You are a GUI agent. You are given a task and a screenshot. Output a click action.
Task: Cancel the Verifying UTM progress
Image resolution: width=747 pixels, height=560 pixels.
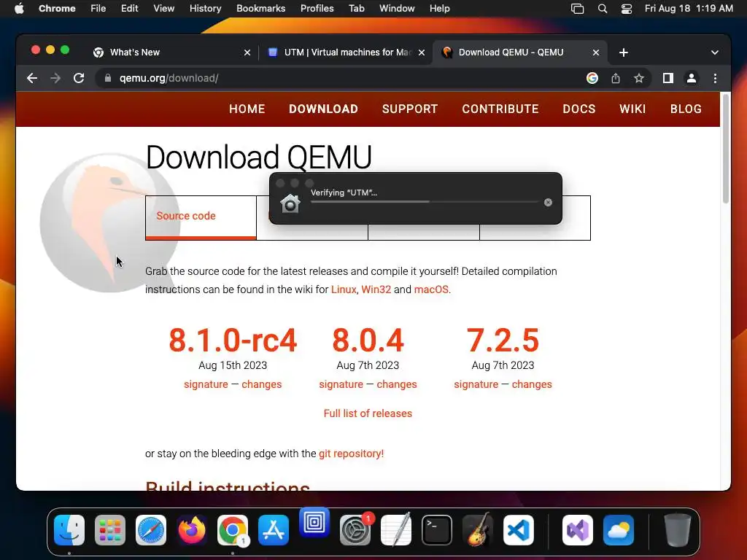(548, 203)
